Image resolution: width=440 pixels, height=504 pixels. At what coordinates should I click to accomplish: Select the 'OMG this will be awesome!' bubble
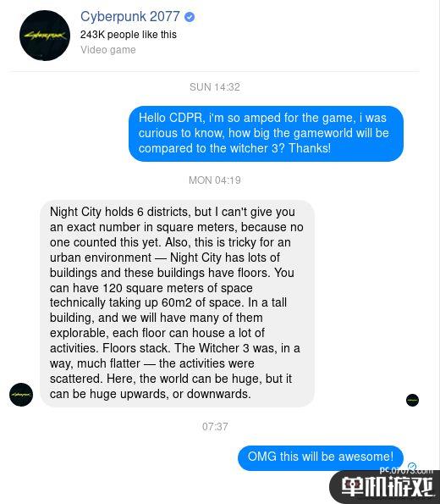click(321, 457)
